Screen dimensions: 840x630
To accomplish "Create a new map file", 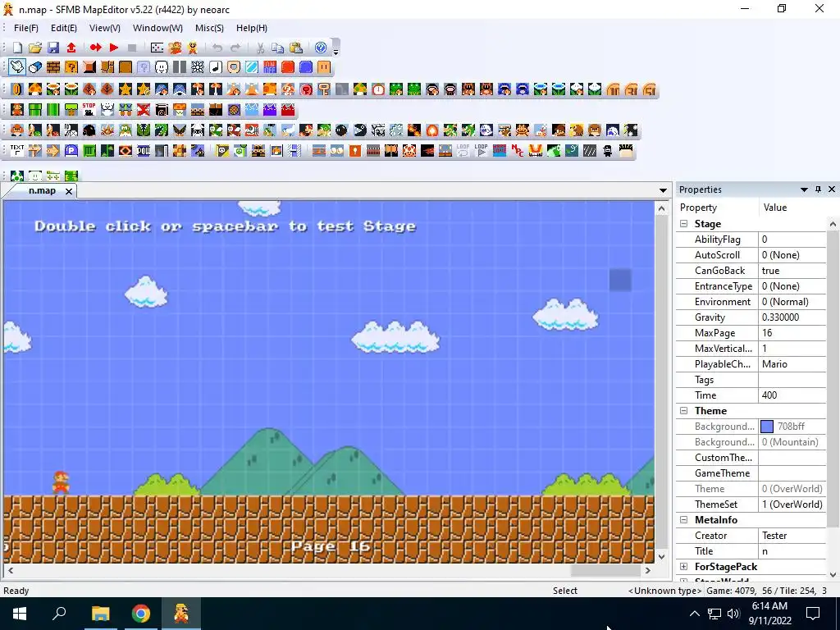I will (18, 48).
